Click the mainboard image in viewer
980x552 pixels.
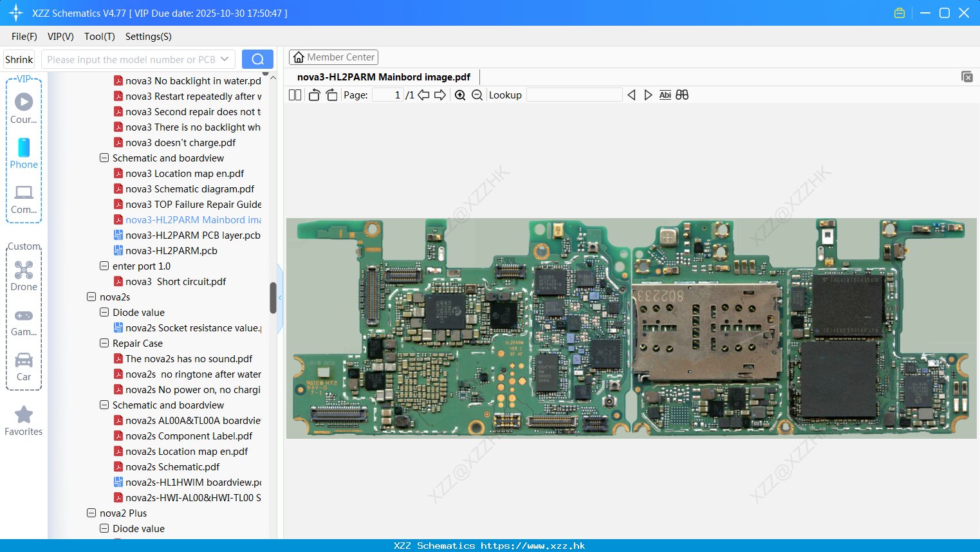point(631,328)
